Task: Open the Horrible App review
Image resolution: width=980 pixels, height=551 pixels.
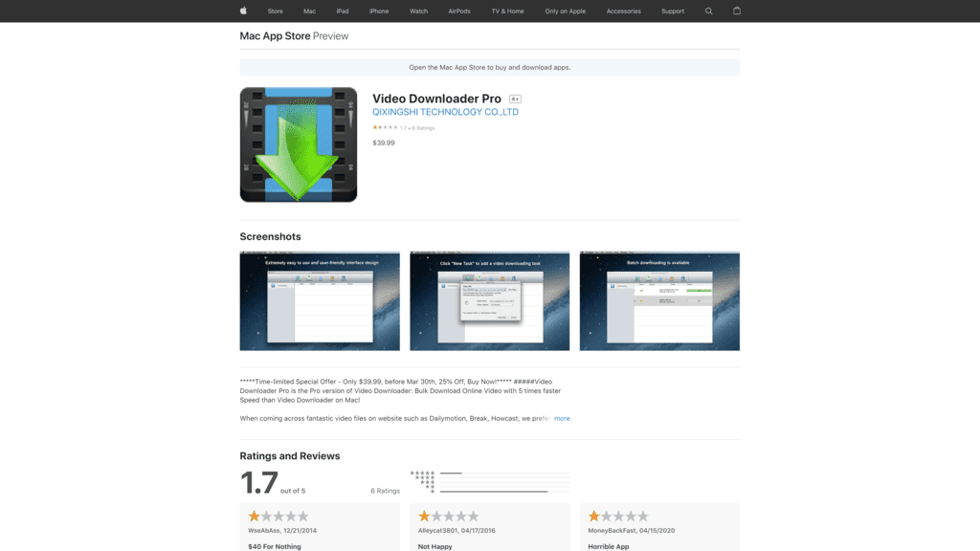Action: [x=609, y=546]
